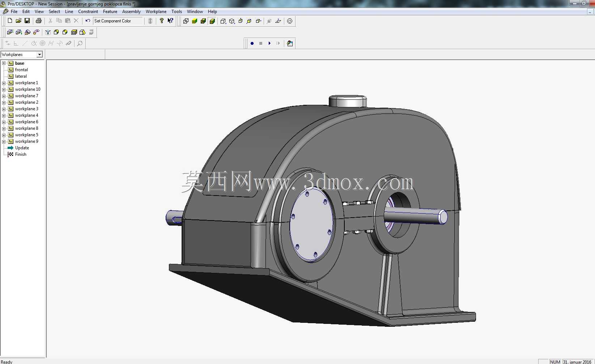Click the magnifier icon in constraint toolbar
The image size is (595, 364).
(x=80, y=43)
